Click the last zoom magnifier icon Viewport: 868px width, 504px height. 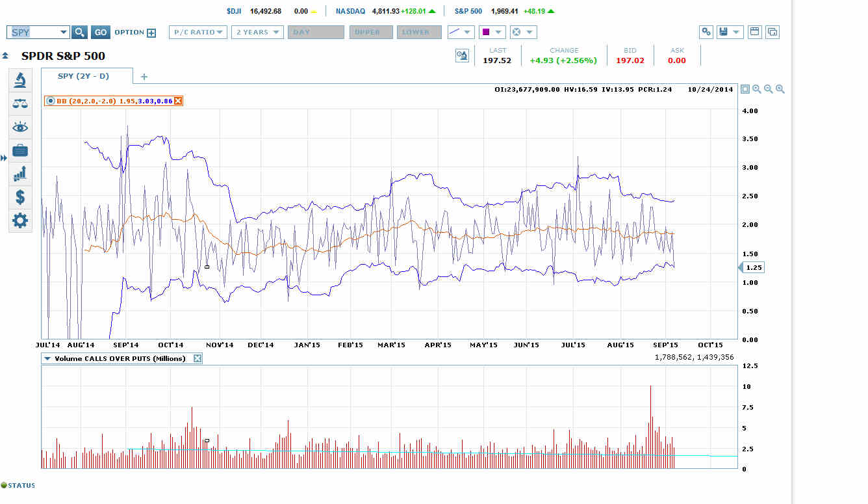click(780, 89)
